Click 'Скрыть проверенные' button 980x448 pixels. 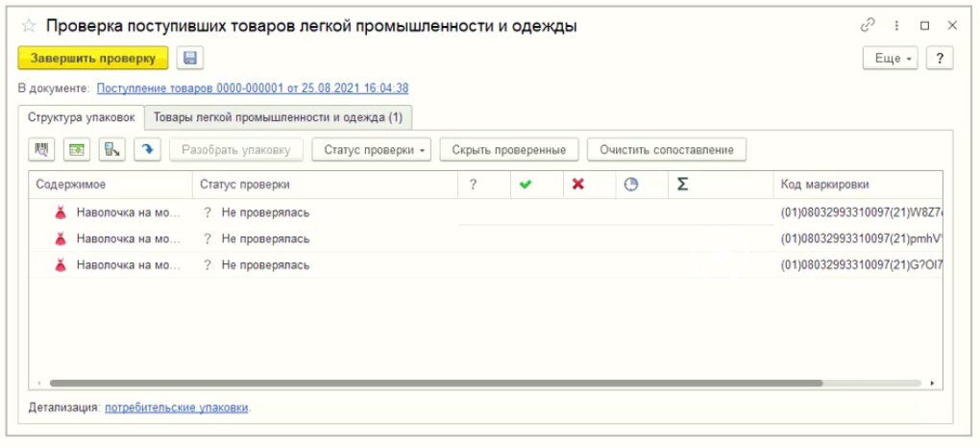509,150
